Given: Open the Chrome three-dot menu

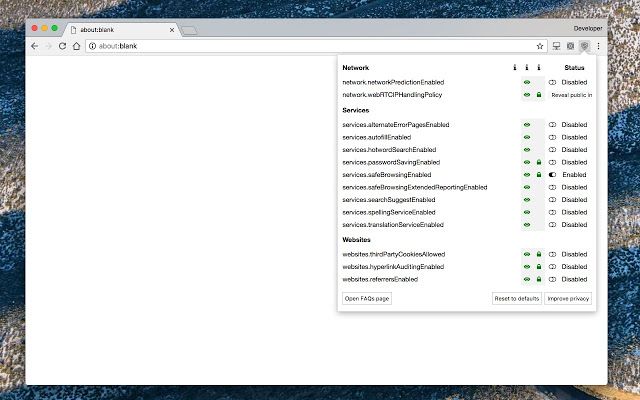Looking at the screenshot, I should click(599, 46).
